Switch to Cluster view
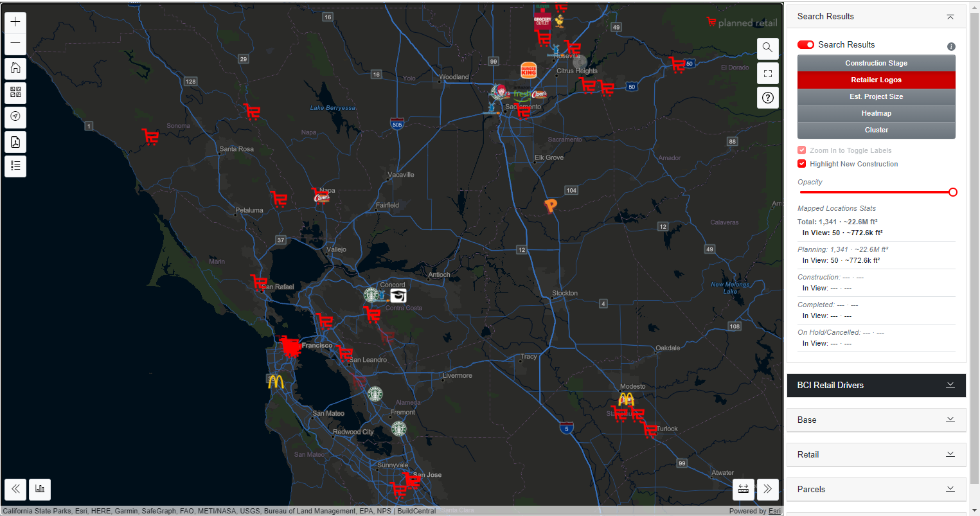This screenshot has height=516, width=980. pyautogui.click(x=877, y=130)
